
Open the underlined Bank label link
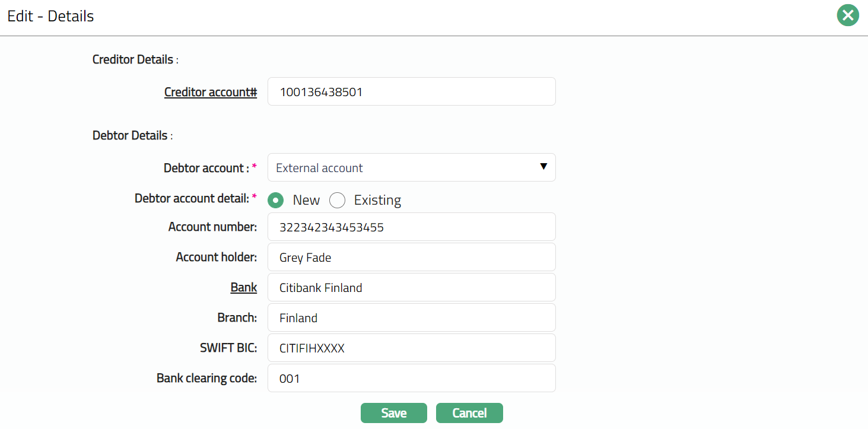click(243, 288)
